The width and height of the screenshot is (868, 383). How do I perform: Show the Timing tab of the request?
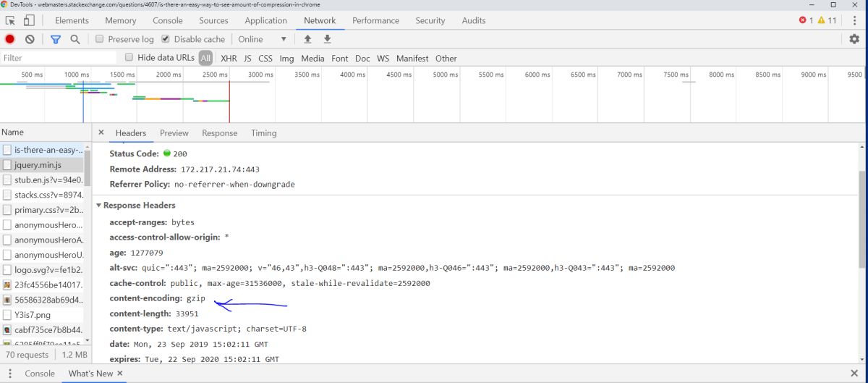(x=264, y=132)
